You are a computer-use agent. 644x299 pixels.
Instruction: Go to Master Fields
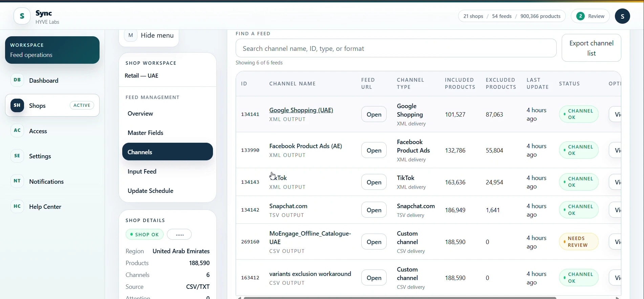168,133
